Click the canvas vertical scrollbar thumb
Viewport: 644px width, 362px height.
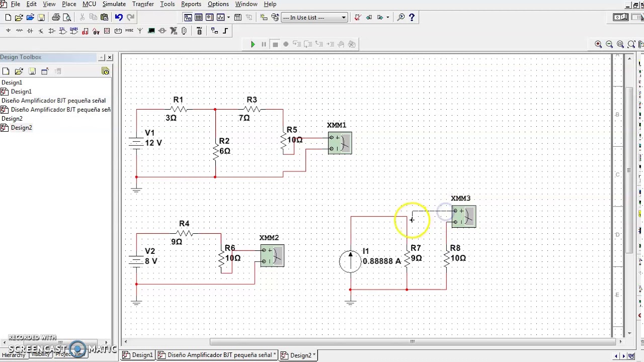[x=629, y=170]
